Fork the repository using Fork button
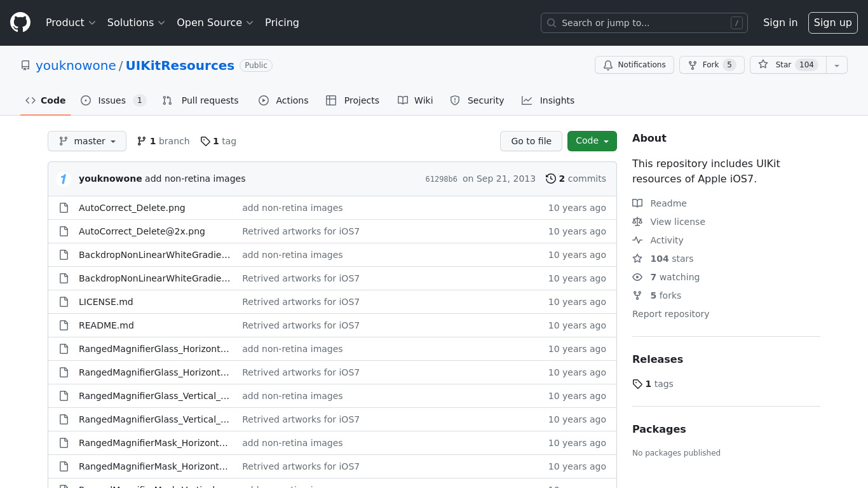 tap(711, 65)
